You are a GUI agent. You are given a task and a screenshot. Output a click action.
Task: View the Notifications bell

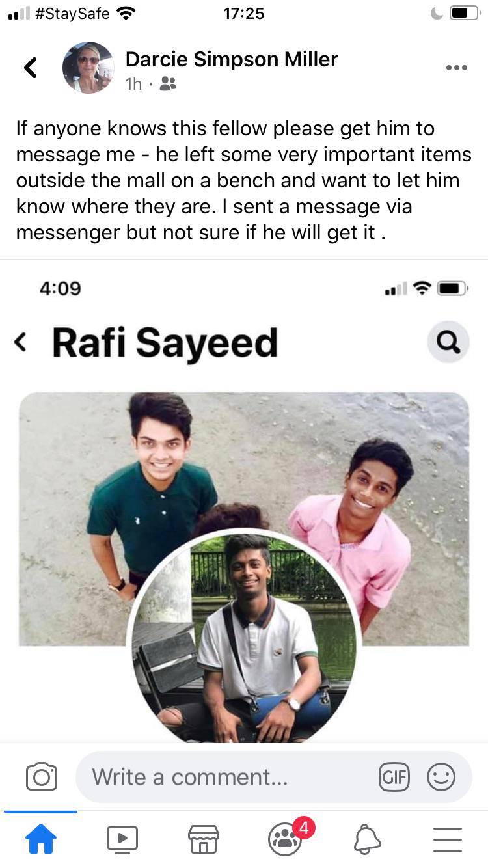point(366,839)
